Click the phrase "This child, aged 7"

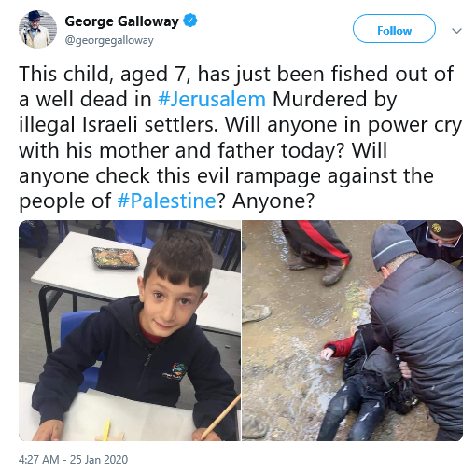tap(105, 75)
